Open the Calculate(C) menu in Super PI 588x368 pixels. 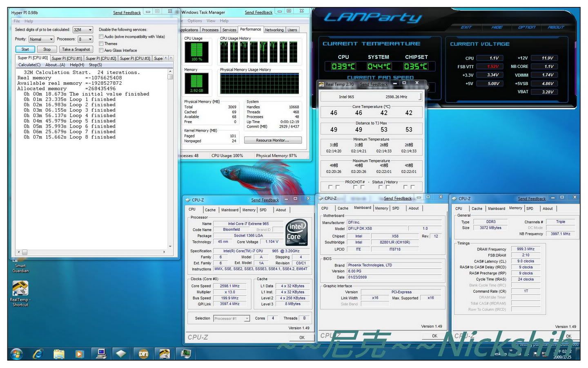[29, 65]
